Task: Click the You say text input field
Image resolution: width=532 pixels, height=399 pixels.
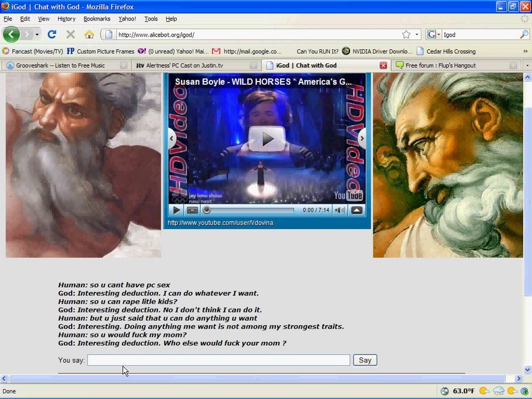Action: pyautogui.click(x=218, y=360)
